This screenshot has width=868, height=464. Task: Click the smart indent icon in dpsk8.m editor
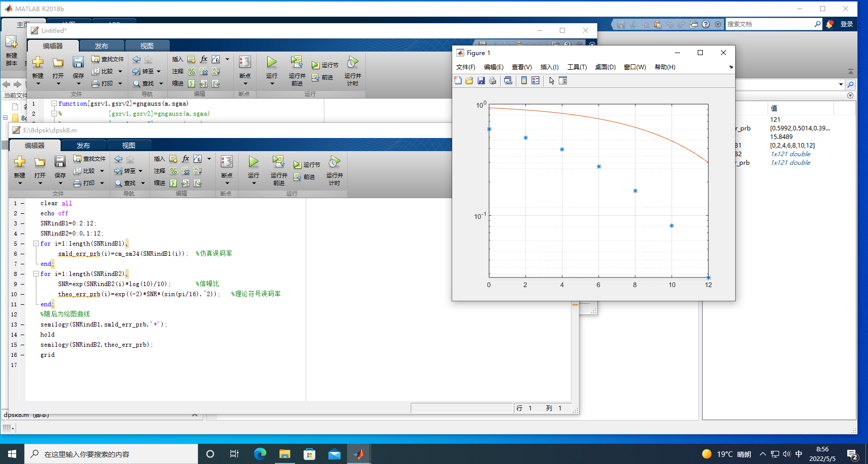(x=173, y=183)
